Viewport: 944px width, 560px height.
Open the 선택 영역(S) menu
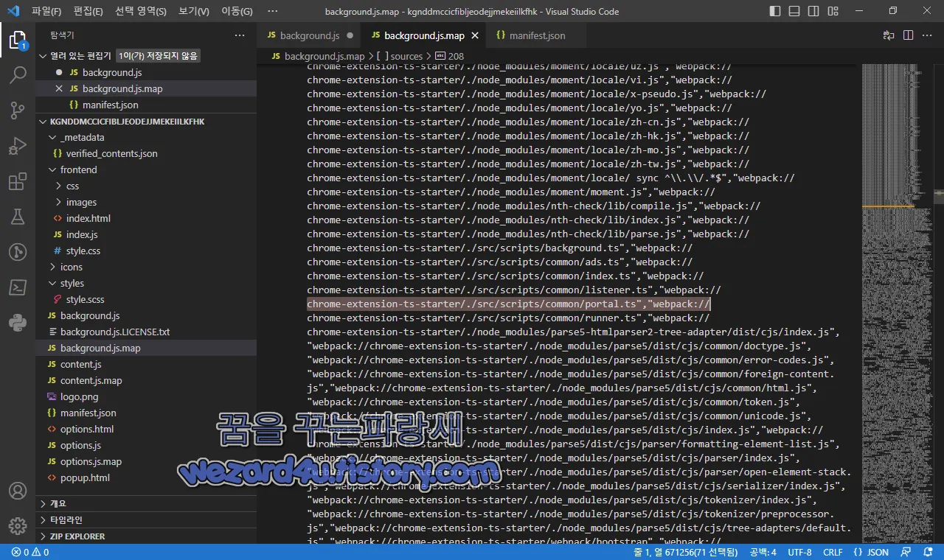coord(141,11)
